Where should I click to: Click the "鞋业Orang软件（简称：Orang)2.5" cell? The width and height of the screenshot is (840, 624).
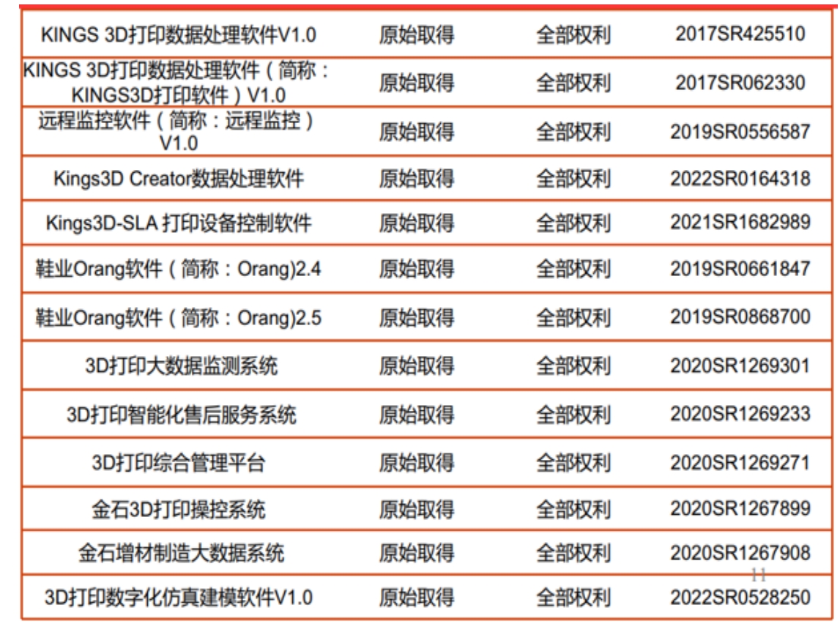click(179, 318)
